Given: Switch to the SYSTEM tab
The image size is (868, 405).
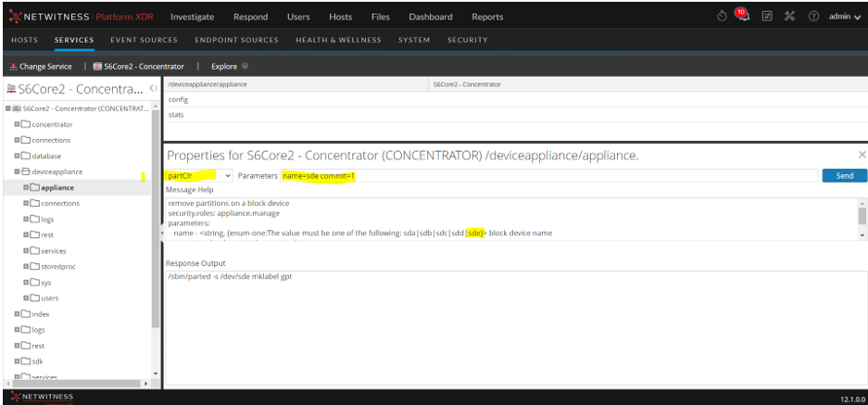Looking at the screenshot, I should tap(414, 40).
